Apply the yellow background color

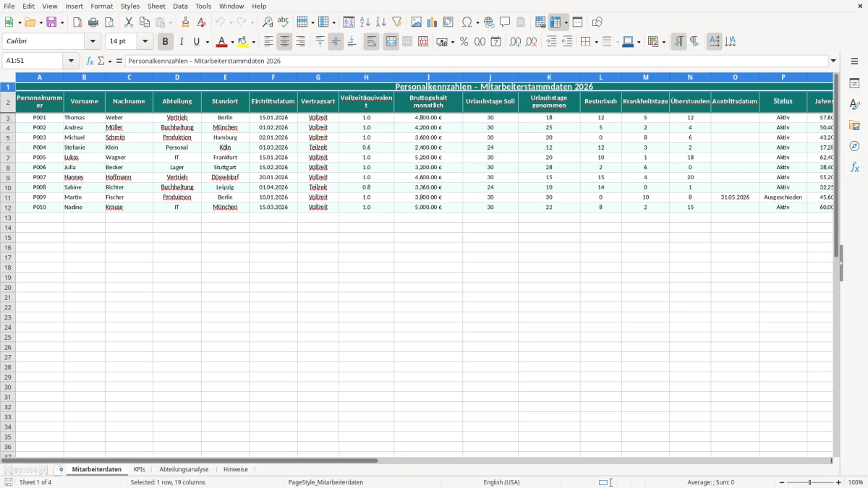[243, 42]
